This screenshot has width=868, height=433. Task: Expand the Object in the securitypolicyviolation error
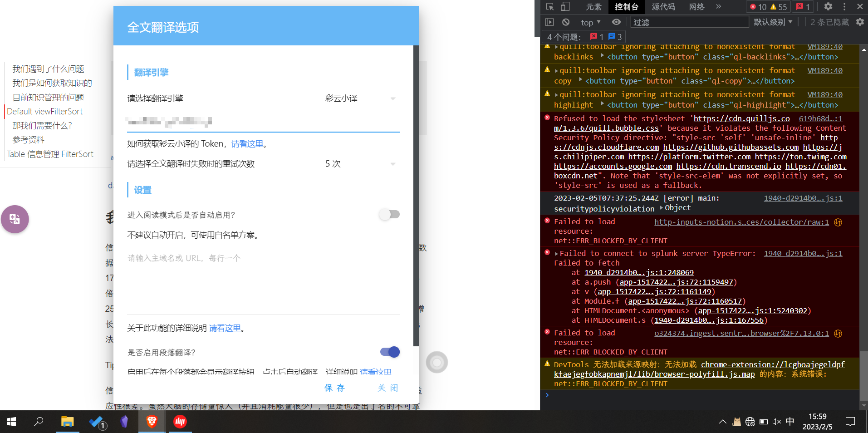click(x=661, y=208)
